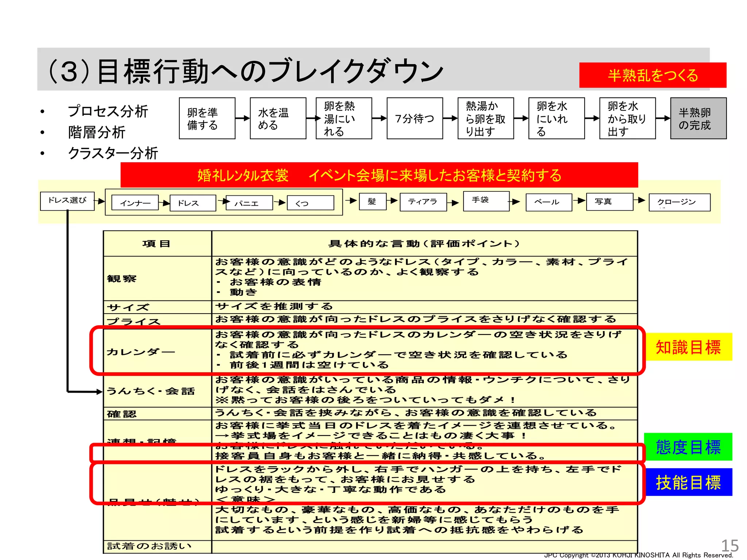Image resolution: width=747 pixels, height=560 pixels.
Task: Select the 熱湯から卵を取り出す box
Action: [485, 118]
